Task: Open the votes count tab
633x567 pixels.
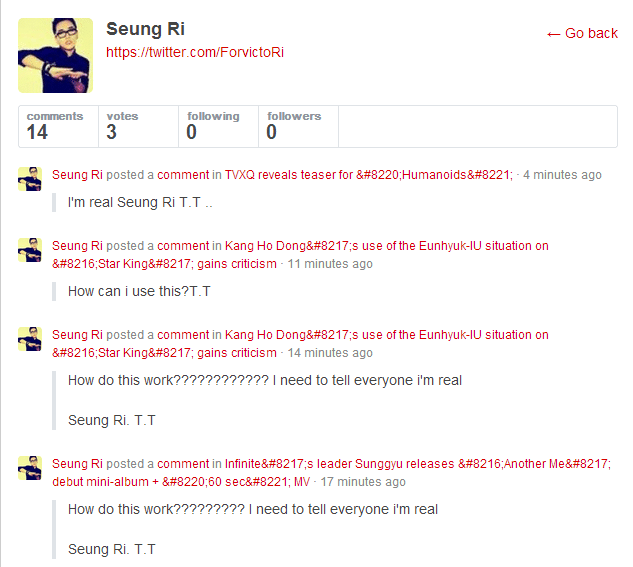Action: pyautogui.click(x=138, y=126)
